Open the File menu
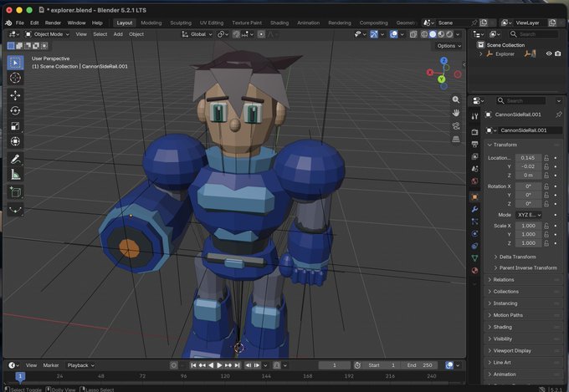 [x=20, y=23]
